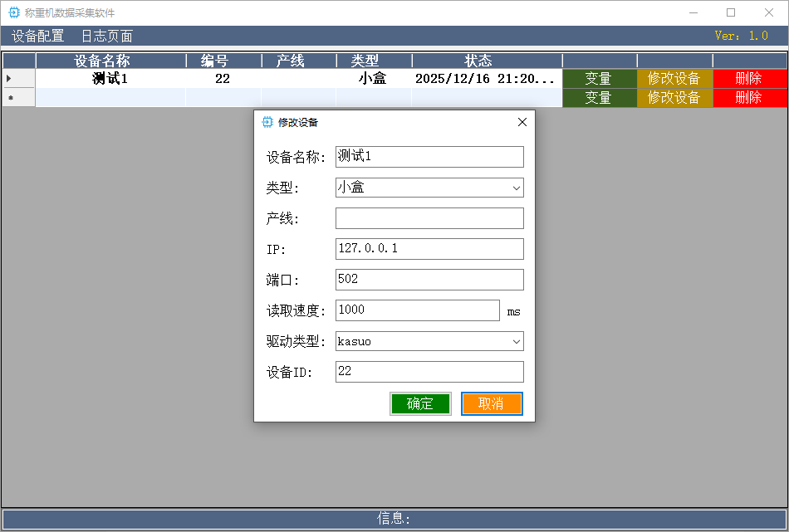This screenshot has height=532, width=789.
Task: Click the red 删除 button for 测试1
Action: coord(749,78)
